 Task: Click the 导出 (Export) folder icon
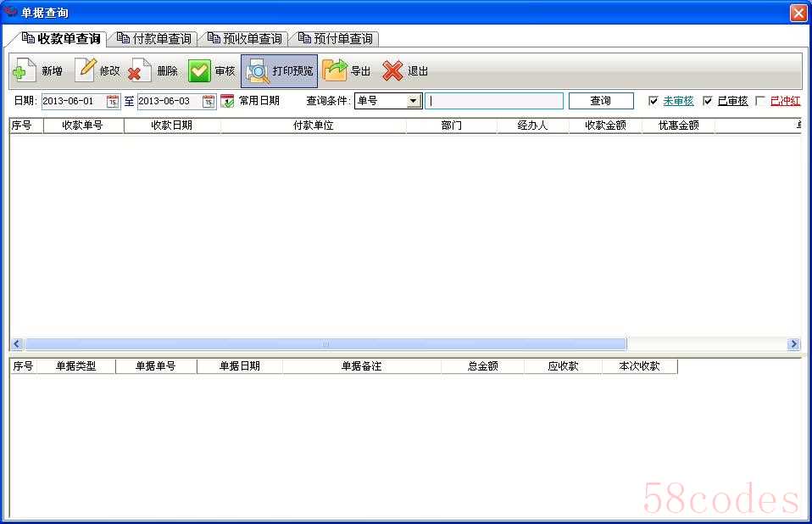point(335,71)
